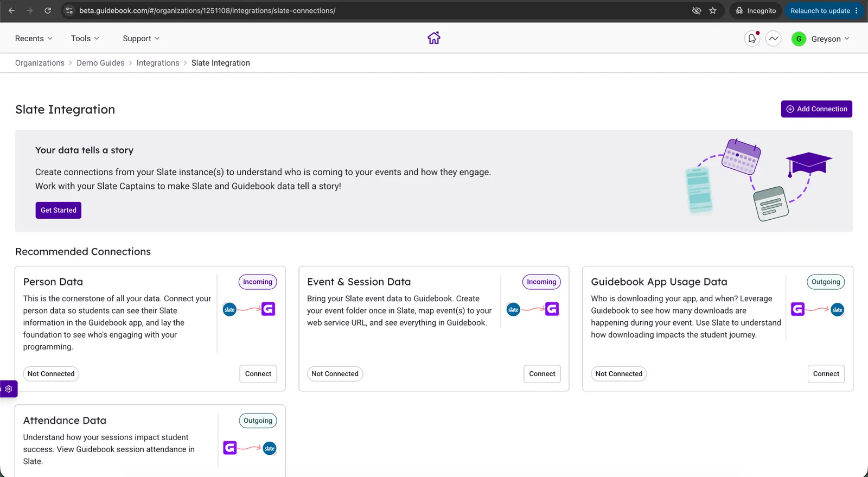868x477 pixels.
Task: Go to the Integrations breadcrumb
Action: (x=158, y=63)
